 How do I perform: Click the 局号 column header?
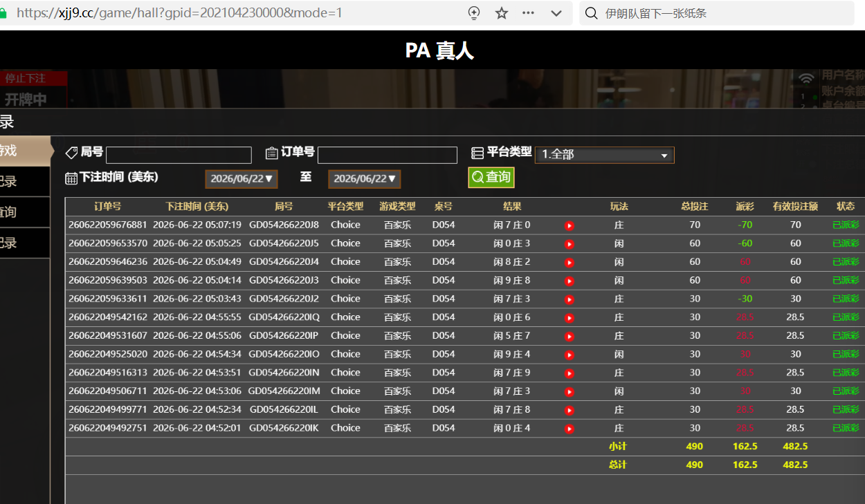pyautogui.click(x=284, y=207)
